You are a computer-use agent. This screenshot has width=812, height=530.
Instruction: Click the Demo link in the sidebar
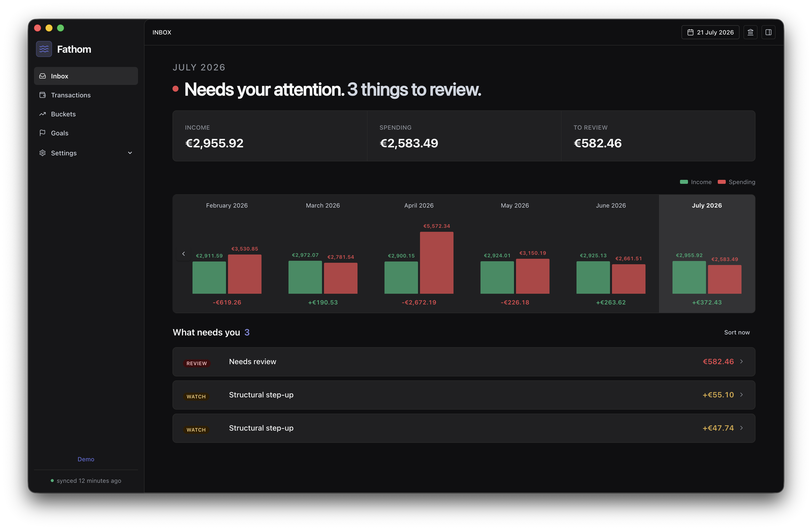86,459
